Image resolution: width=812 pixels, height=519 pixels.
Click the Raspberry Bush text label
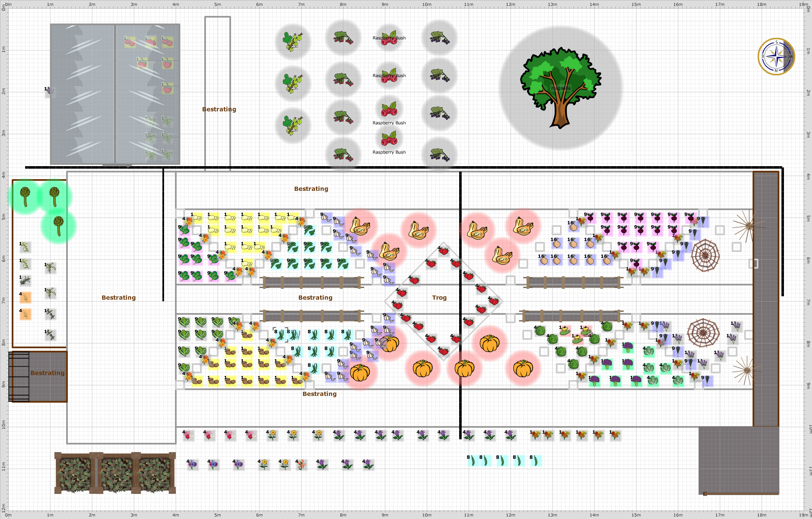click(389, 123)
